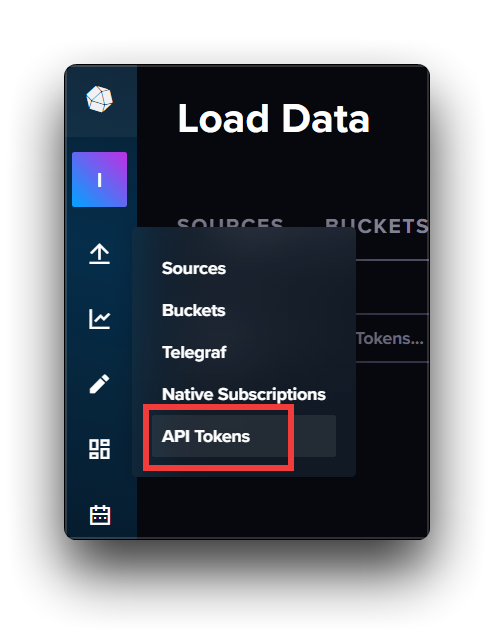Select the Load Data upload arrow icon

[99, 254]
